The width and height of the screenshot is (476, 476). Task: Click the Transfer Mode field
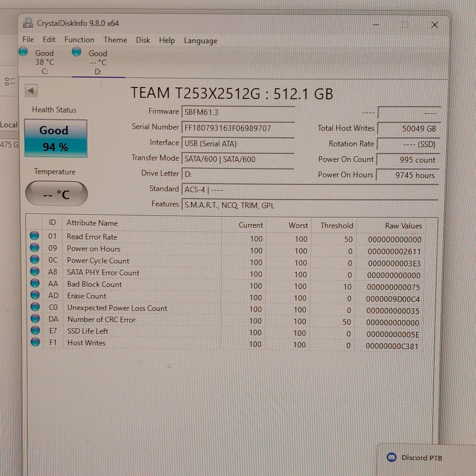tap(238, 159)
